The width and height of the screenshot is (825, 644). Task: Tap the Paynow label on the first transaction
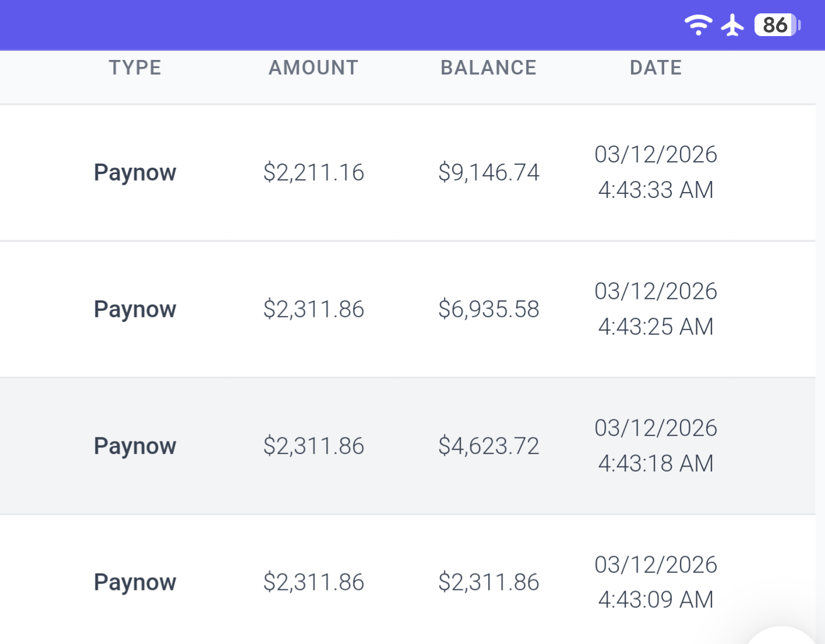click(135, 172)
